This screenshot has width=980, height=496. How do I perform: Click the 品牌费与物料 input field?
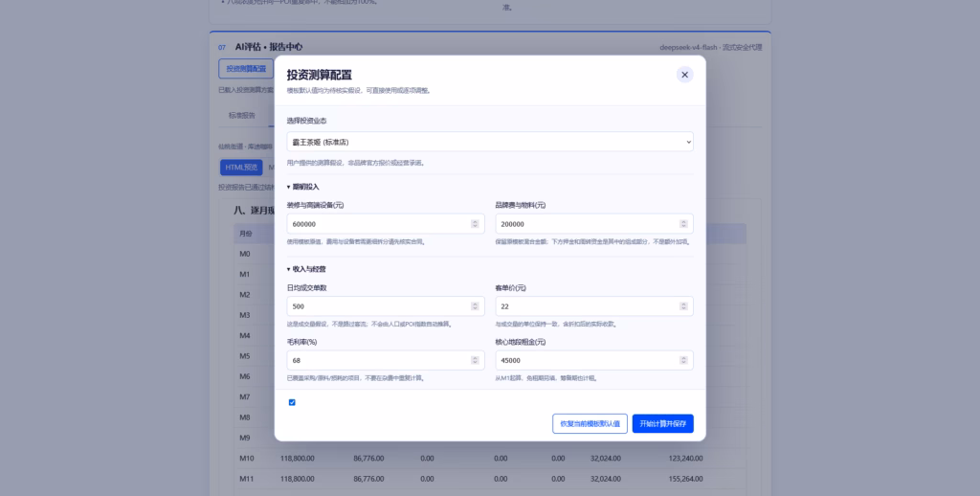pos(594,224)
